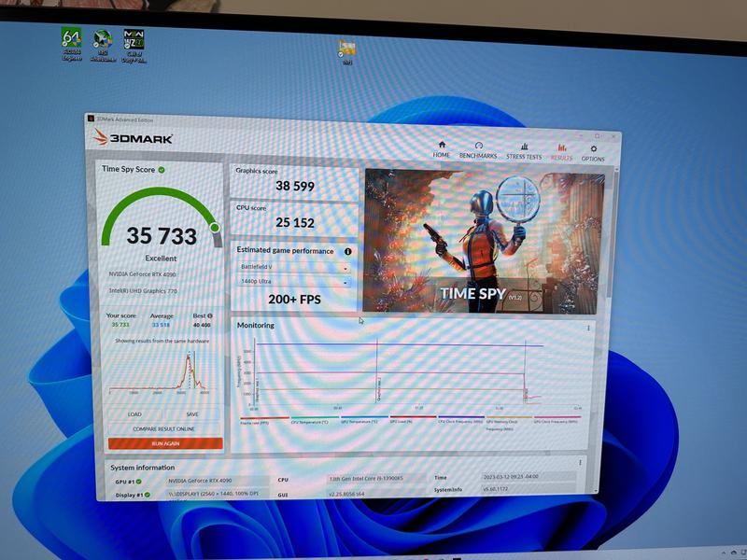Go to the BENCHMARKS tab
Viewport: 747px width, 560px height.
(x=478, y=151)
